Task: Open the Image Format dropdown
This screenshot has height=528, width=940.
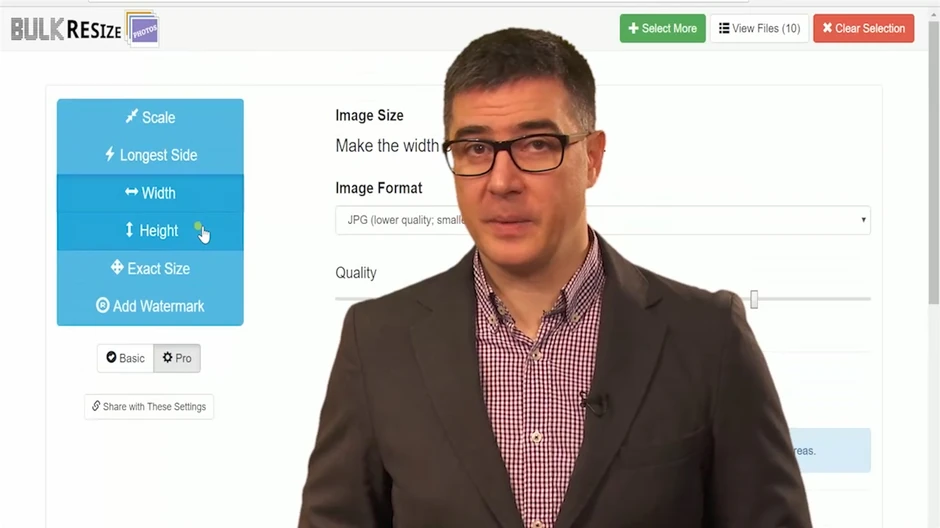Action: pos(602,220)
